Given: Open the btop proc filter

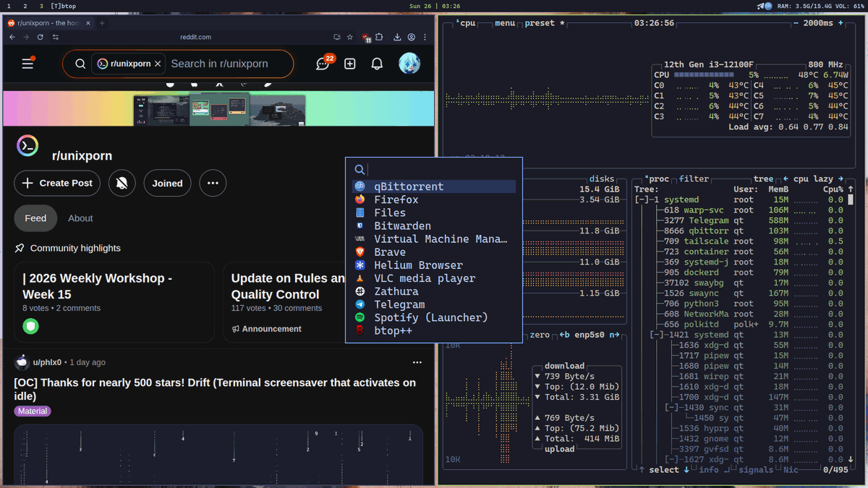Looking at the screenshot, I should point(694,179).
